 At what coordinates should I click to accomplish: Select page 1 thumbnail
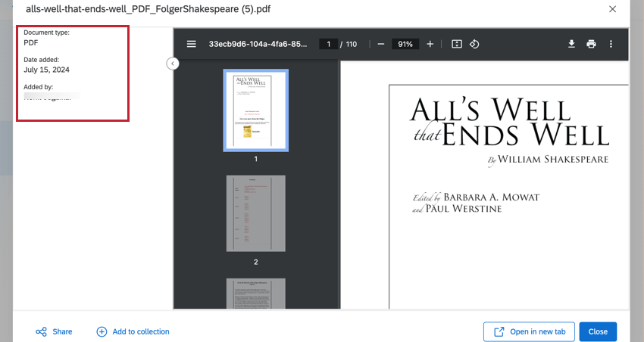pyautogui.click(x=255, y=110)
